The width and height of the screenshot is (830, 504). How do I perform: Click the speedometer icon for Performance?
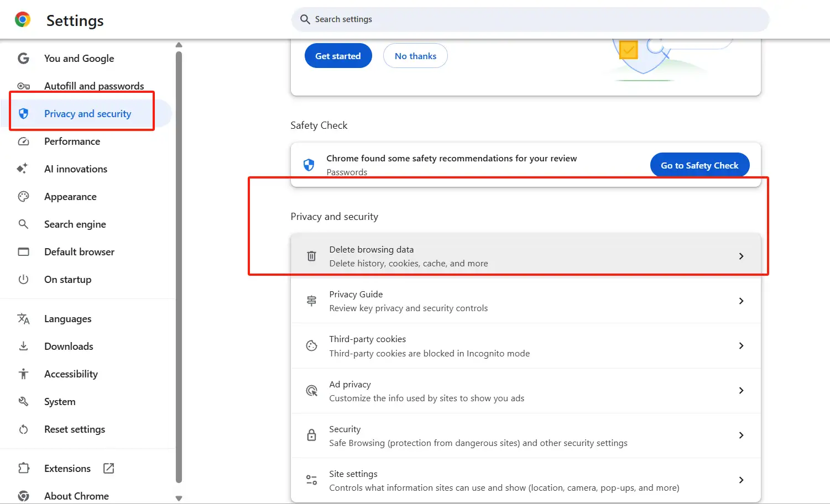pyautogui.click(x=23, y=141)
